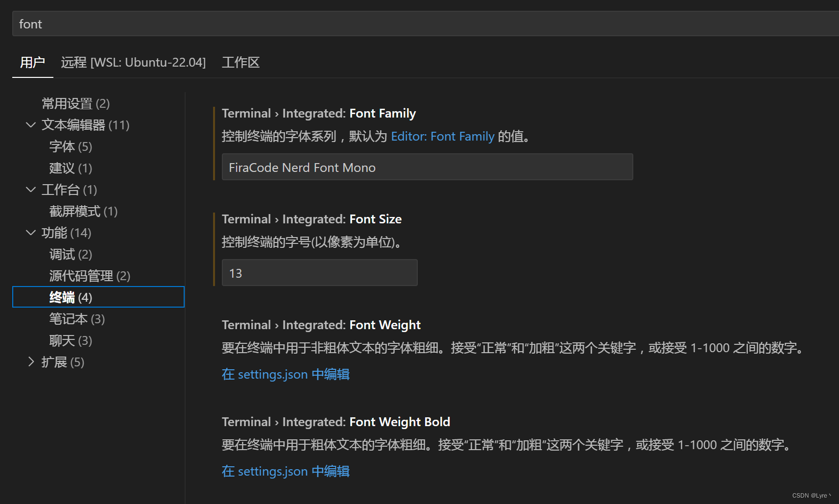Click the terminal Font Family value field
The width and height of the screenshot is (839, 504).
[x=427, y=167]
